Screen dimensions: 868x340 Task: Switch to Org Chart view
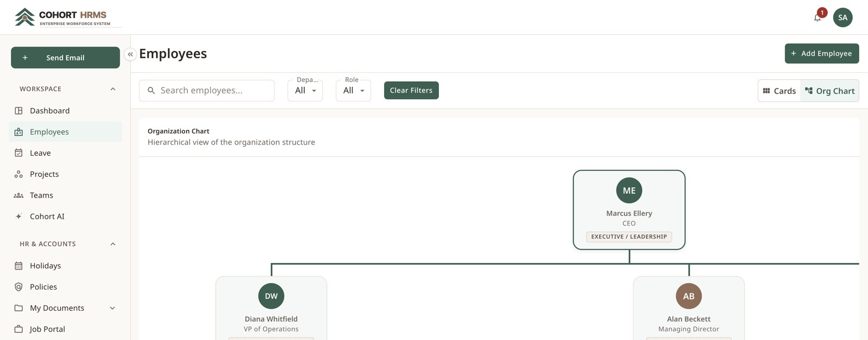(829, 91)
